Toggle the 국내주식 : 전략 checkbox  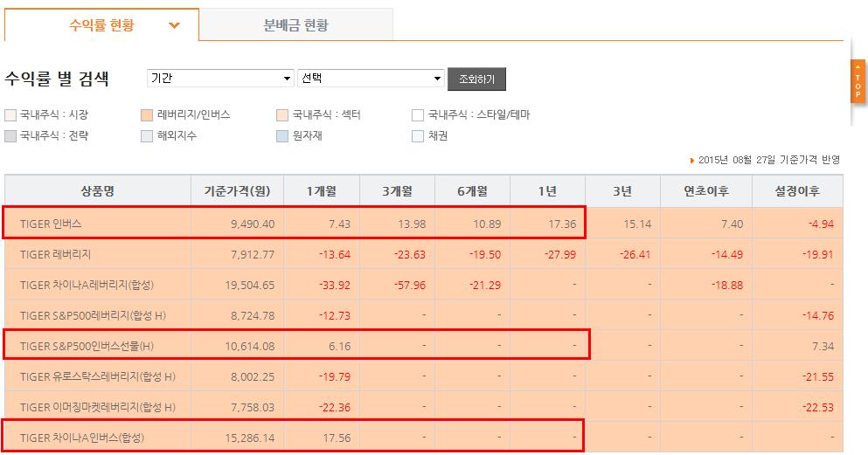coord(10,136)
